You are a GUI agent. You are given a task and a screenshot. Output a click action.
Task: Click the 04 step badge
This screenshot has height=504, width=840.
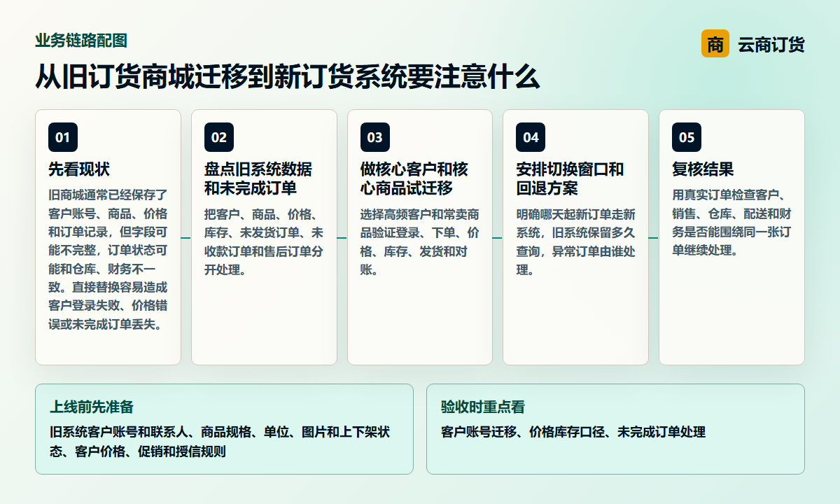(531, 137)
